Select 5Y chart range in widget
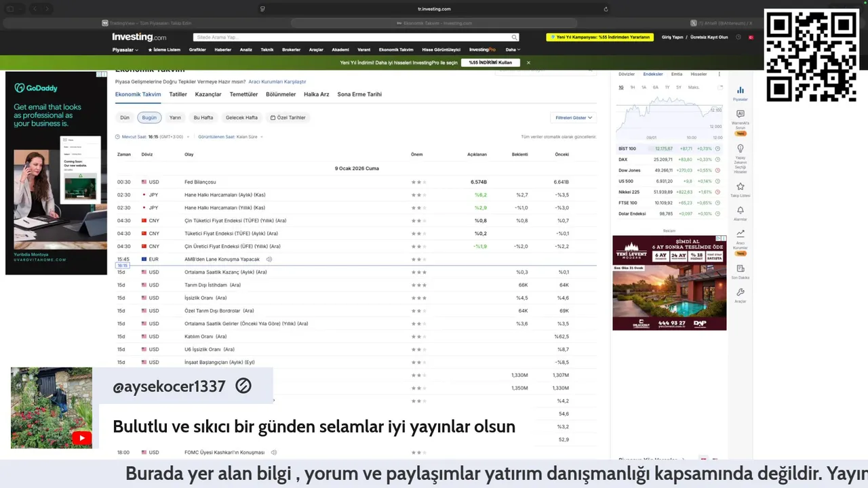 [678, 87]
